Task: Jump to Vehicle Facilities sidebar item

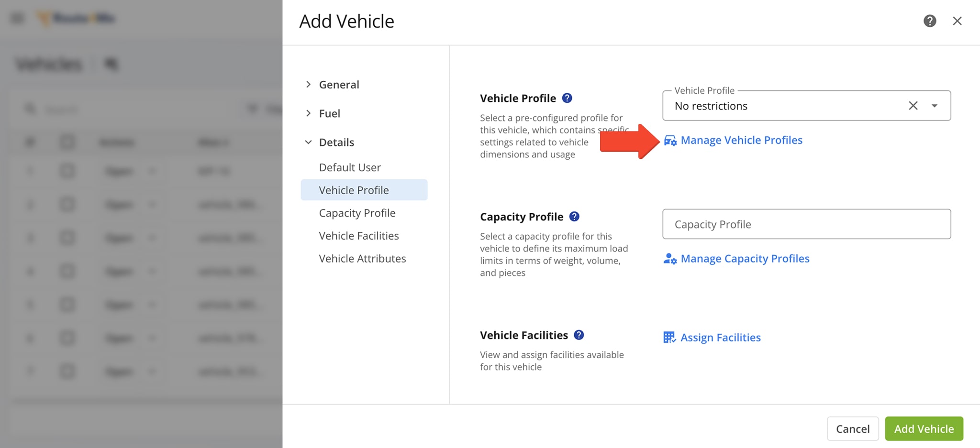Action: 358,236
